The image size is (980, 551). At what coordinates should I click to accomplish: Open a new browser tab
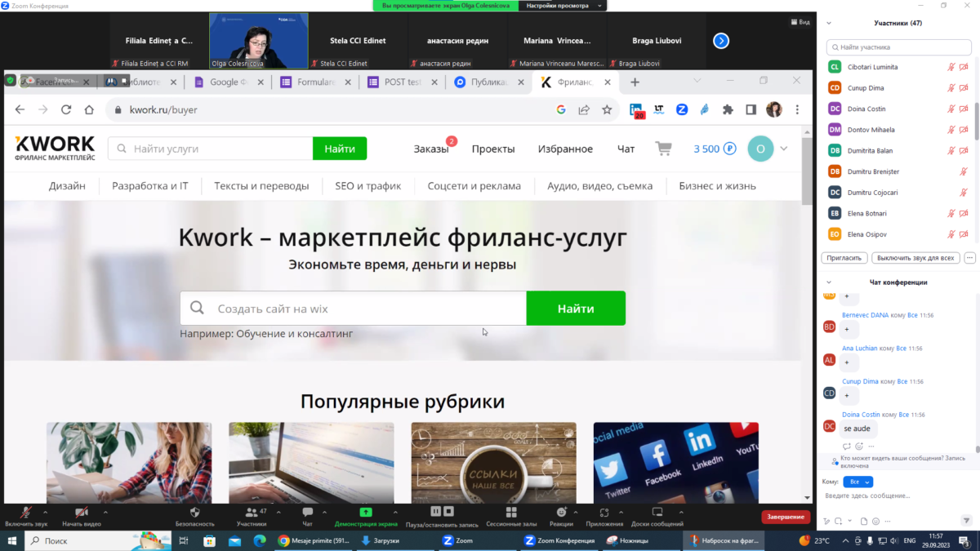pyautogui.click(x=635, y=82)
